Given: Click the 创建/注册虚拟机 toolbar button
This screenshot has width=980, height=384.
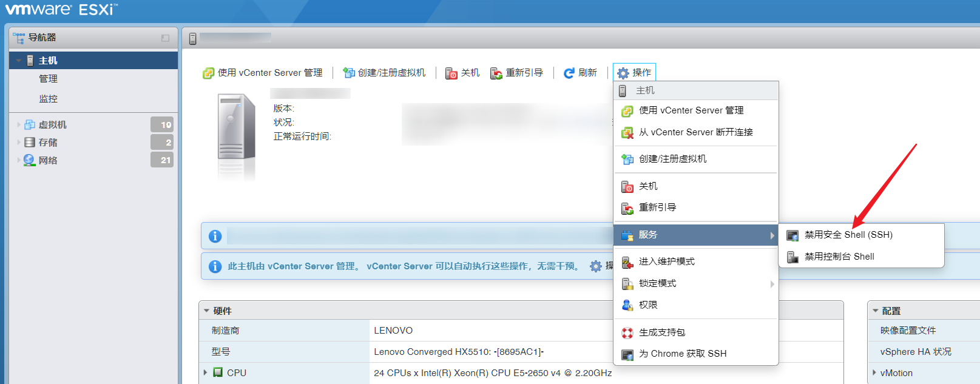Looking at the screenshot, I should (385, 73).
